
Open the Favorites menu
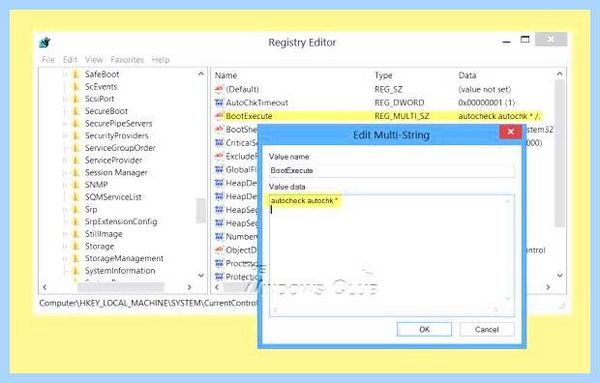point(127,60)
